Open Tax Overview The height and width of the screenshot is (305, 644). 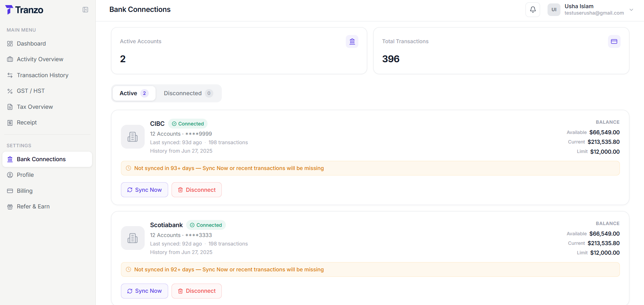(47, 107)
